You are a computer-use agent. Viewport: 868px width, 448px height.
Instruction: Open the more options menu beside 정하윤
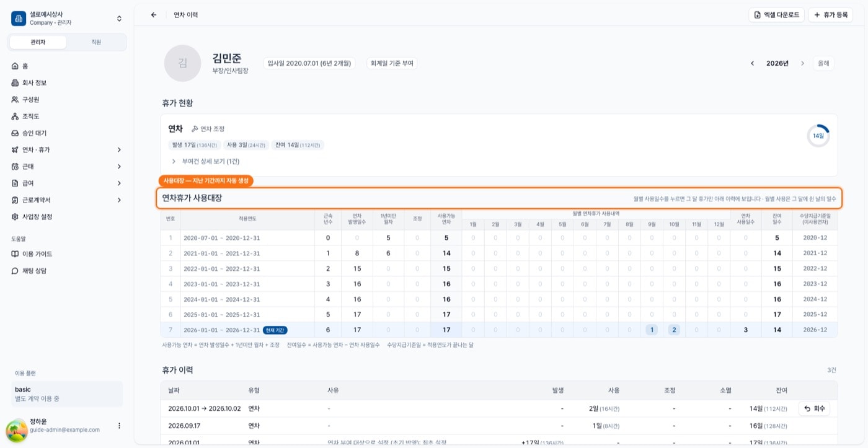(x=119, y=426)
